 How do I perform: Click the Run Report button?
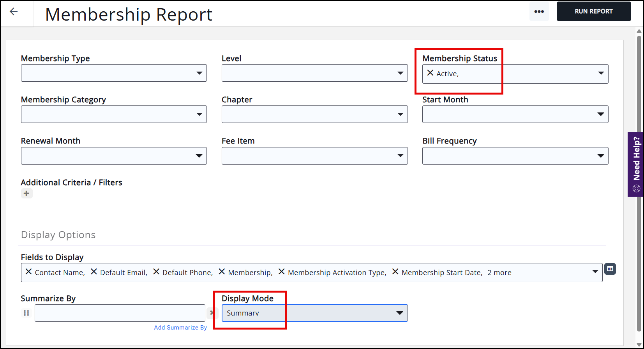(593, 11)
